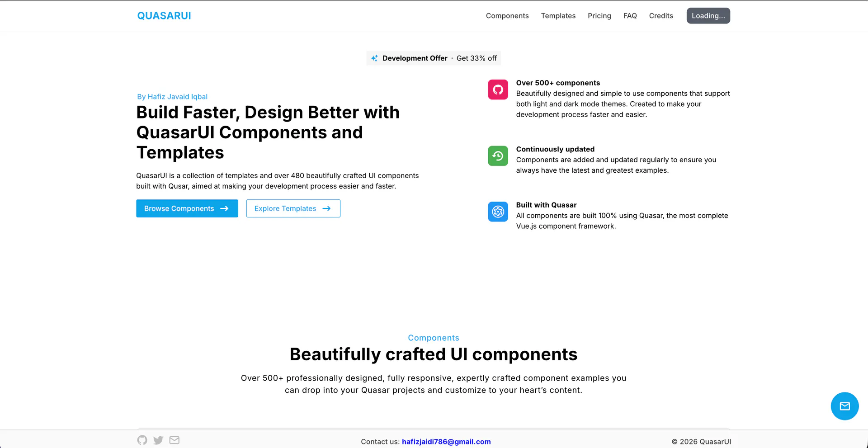Click the sparkle icon in Development Offer badge
This screenshot has width=868, height=448.
click(x=374, y=58)
